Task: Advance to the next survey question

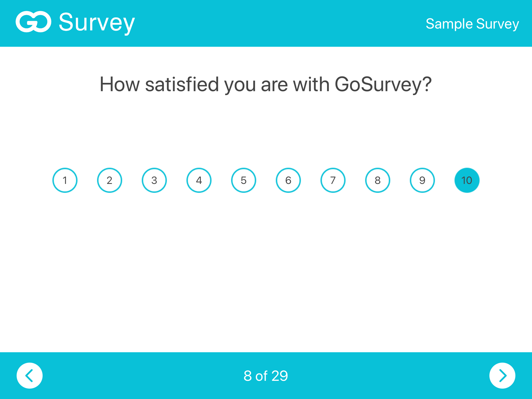Action: (x=502, y=376)
